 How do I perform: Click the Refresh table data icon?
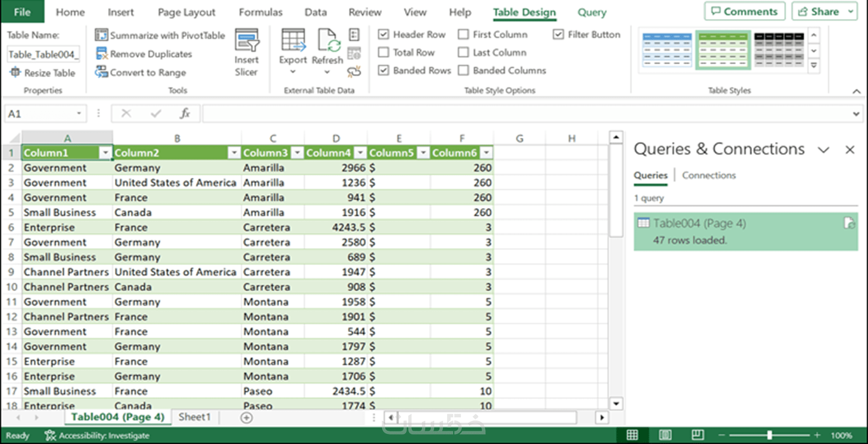point(328,41)
